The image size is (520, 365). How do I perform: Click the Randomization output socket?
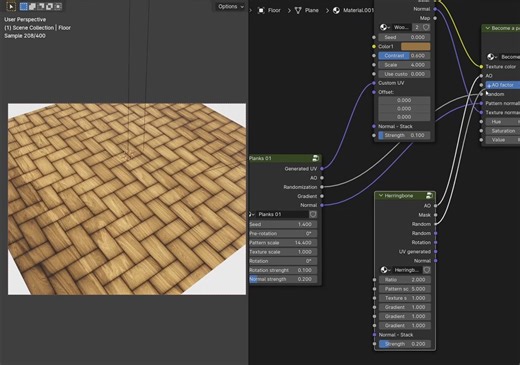pos(322,187)
